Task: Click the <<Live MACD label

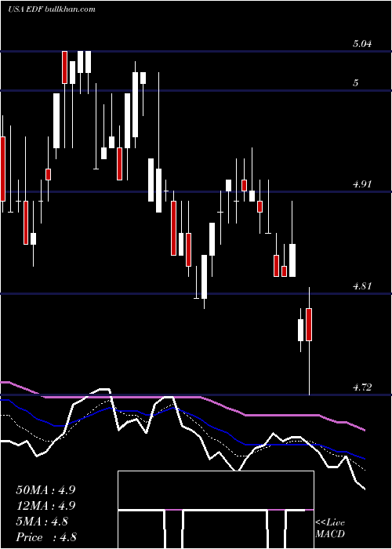Action: tap(330, 529)
